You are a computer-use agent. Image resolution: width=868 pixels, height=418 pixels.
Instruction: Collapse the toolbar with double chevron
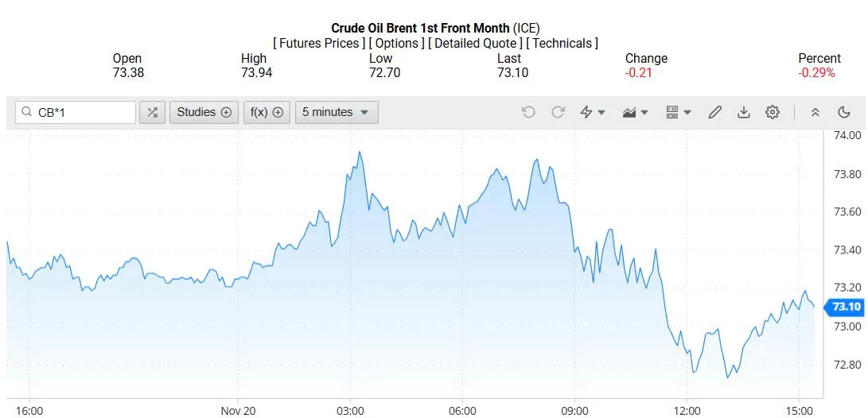point(815,113)
